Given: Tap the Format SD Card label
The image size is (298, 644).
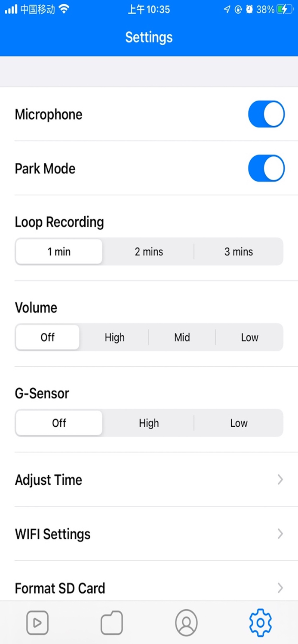Looking at the screenshot, I should (x=60, y=588).
